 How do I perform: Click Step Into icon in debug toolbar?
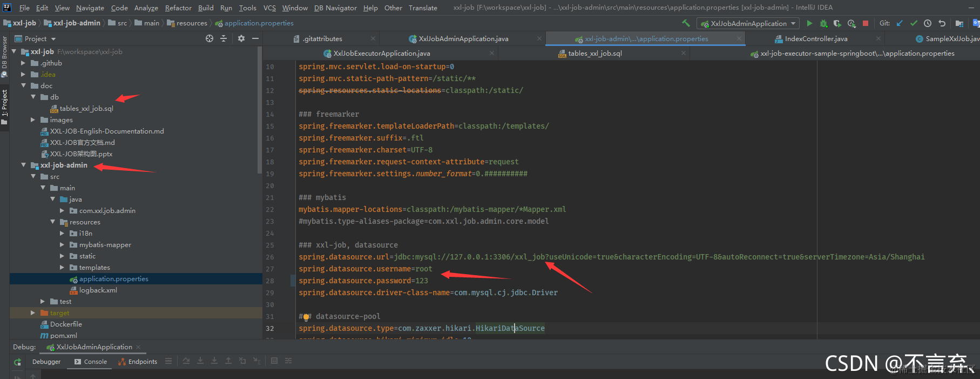coord(200,361)
